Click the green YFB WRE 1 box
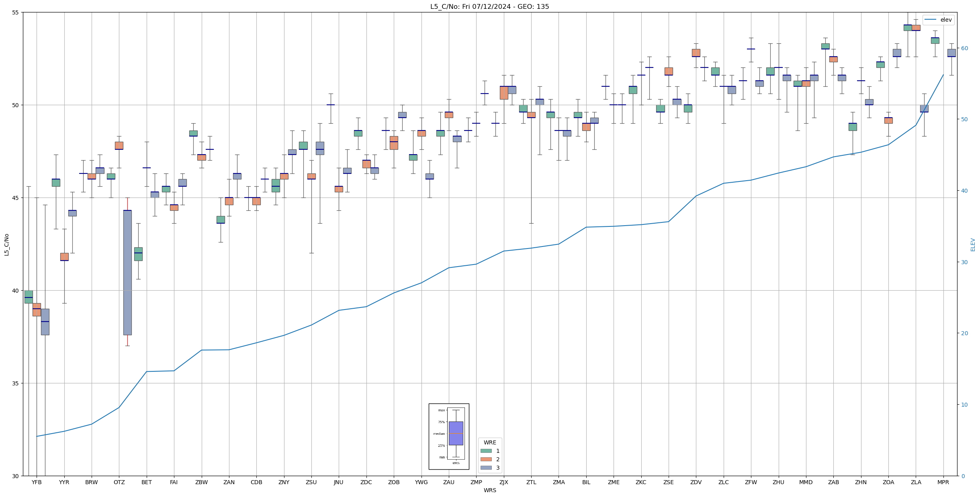The image size is (980, 497). pos(29,297)
